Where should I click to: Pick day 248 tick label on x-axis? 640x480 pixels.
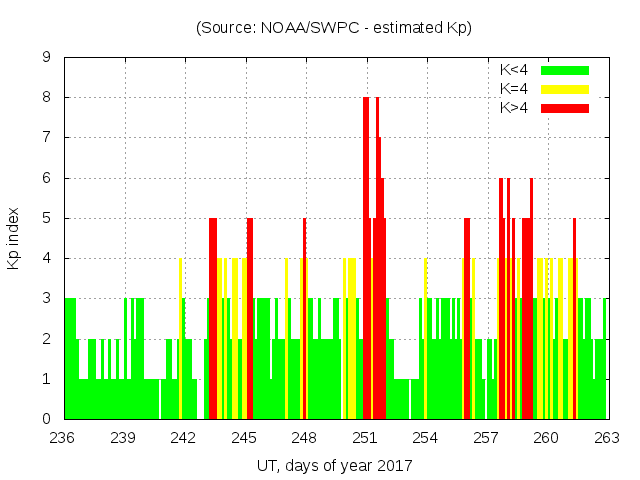(x=305, y=438)
